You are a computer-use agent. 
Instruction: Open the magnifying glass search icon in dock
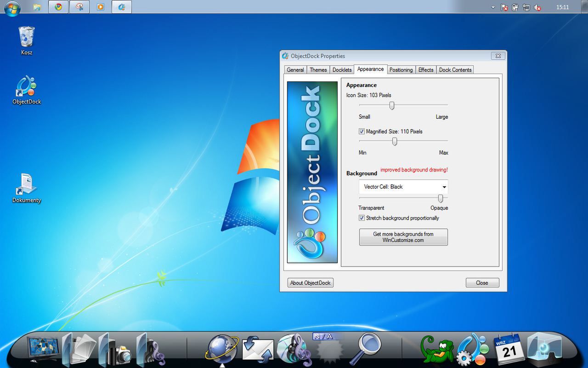(366, 349)
